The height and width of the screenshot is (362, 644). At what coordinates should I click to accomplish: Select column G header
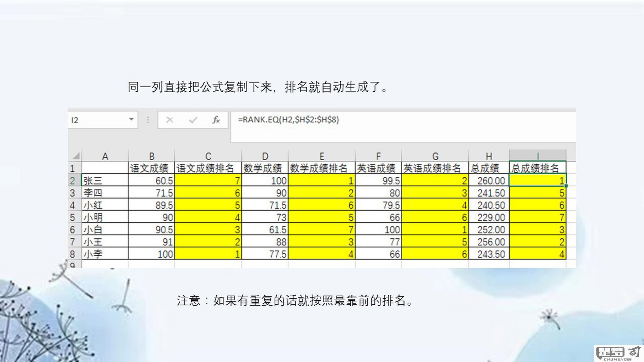coord(435,156)
